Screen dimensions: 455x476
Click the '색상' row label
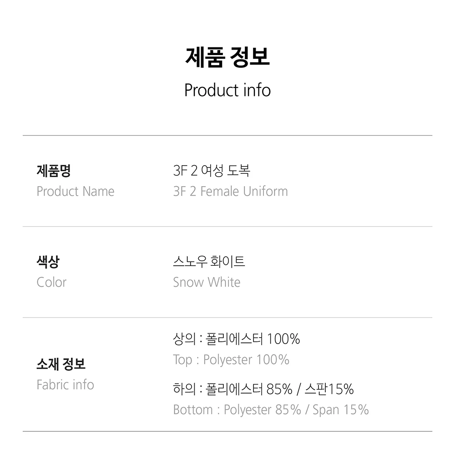[x=48, y=262]
